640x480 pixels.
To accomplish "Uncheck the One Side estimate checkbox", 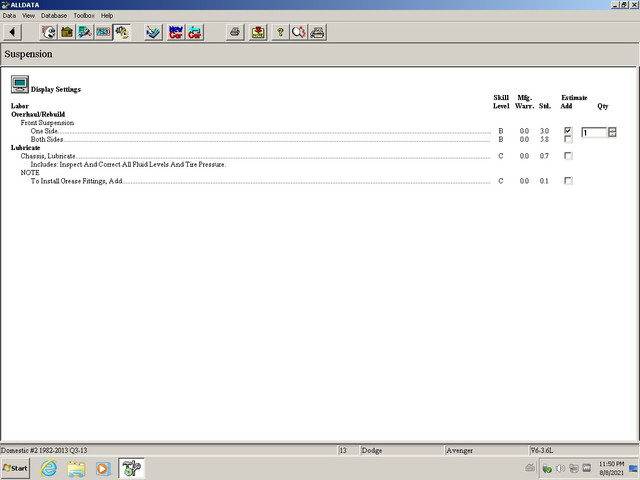I will click(x=568, y=131).
